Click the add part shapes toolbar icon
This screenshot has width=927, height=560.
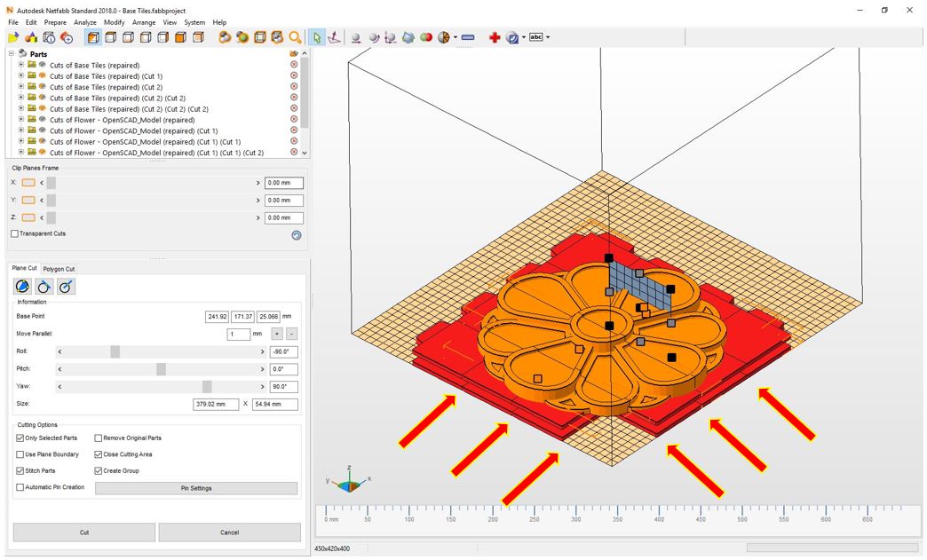(x=31, y=38)
